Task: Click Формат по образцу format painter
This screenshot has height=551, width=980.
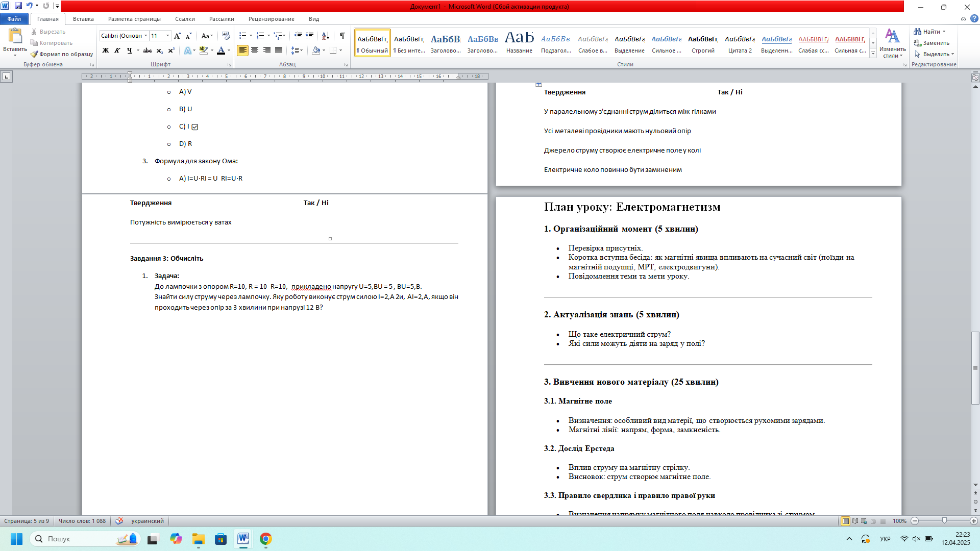Action: 62,54
